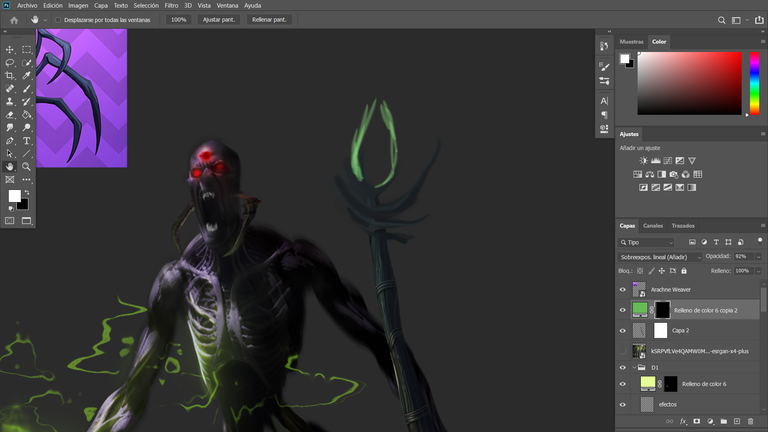
Task: Open the Hand tool preset dropdown
Action: click(45, 20)
